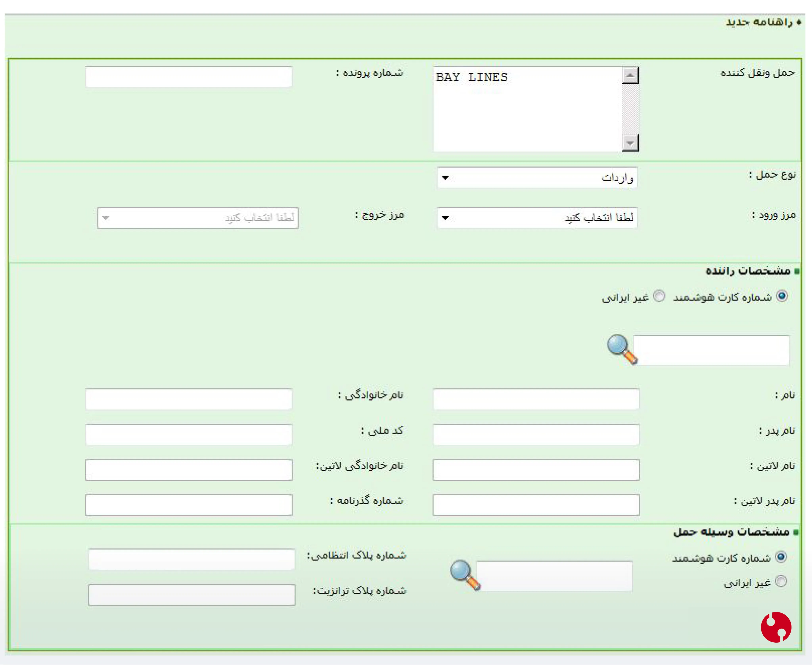Click the vehicle smart card number field

pyautogui.click(x=554, y=576)
